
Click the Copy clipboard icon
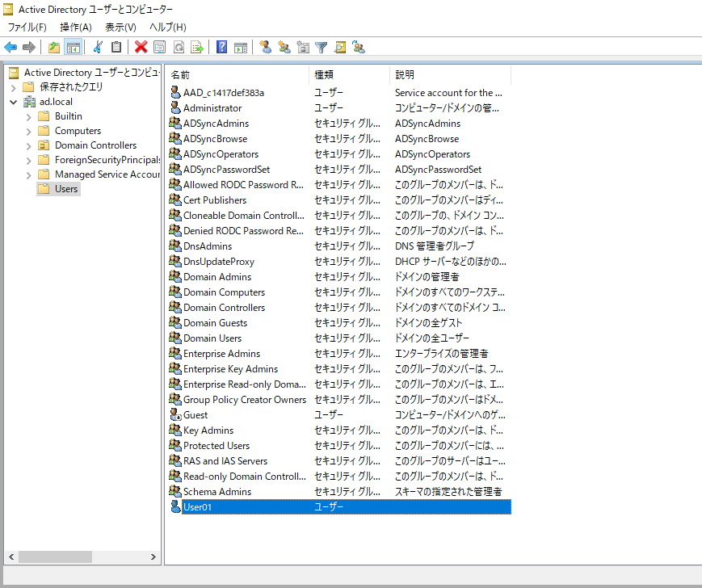pyautogui.click(x=116, y=47)
